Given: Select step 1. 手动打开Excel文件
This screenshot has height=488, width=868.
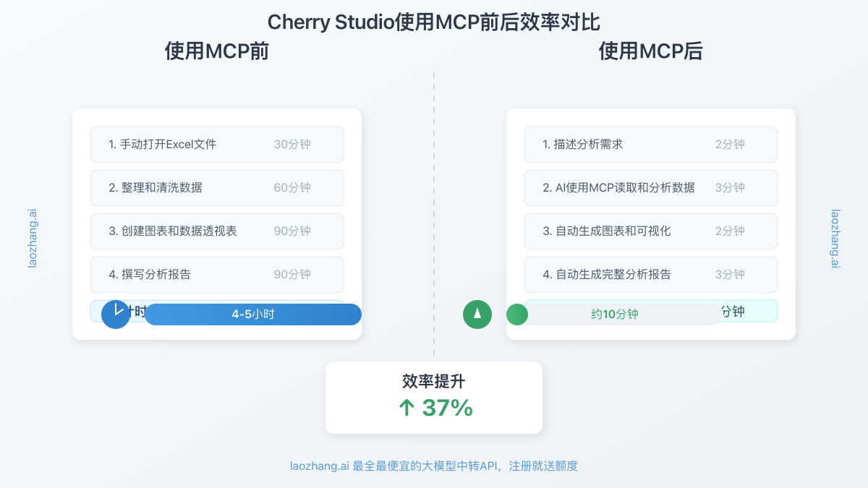Looking at the screenshot, I should (217, 145).
